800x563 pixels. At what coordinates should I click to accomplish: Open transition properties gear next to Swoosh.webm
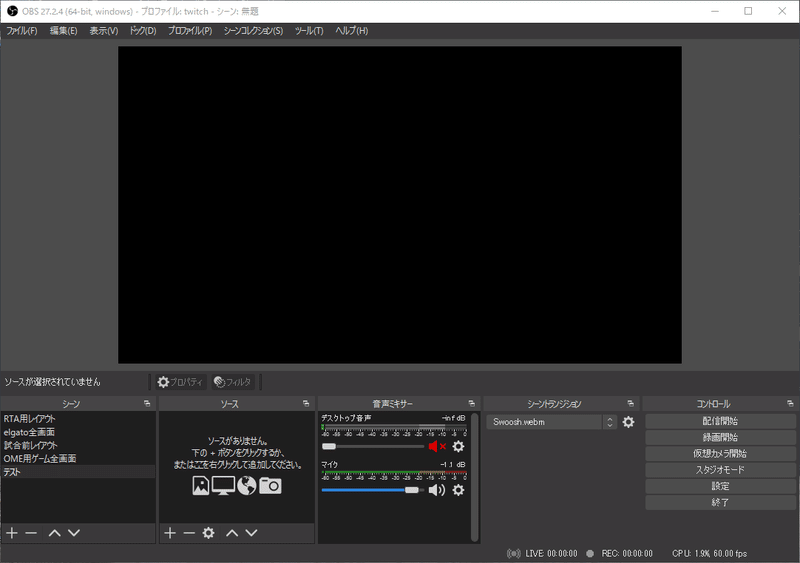[x=628, y=422]
